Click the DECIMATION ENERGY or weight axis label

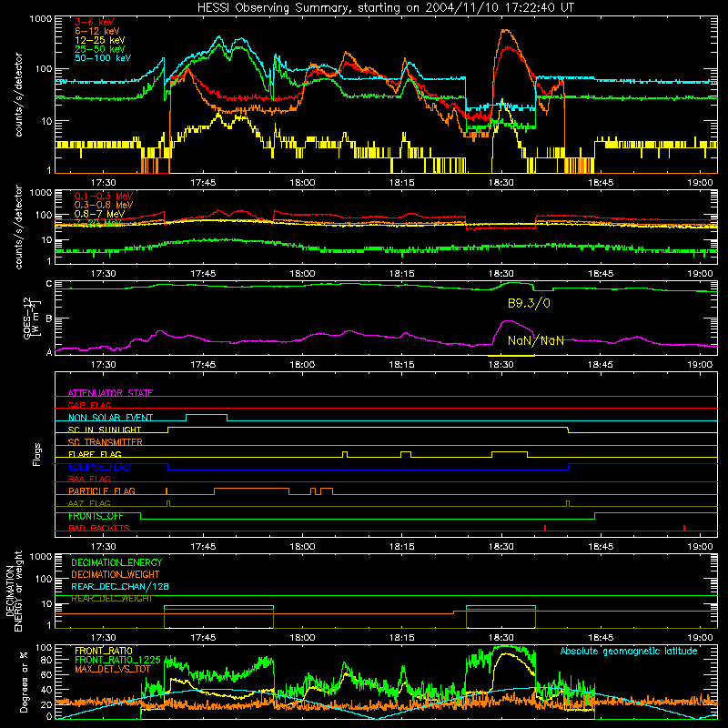[14, 591]
